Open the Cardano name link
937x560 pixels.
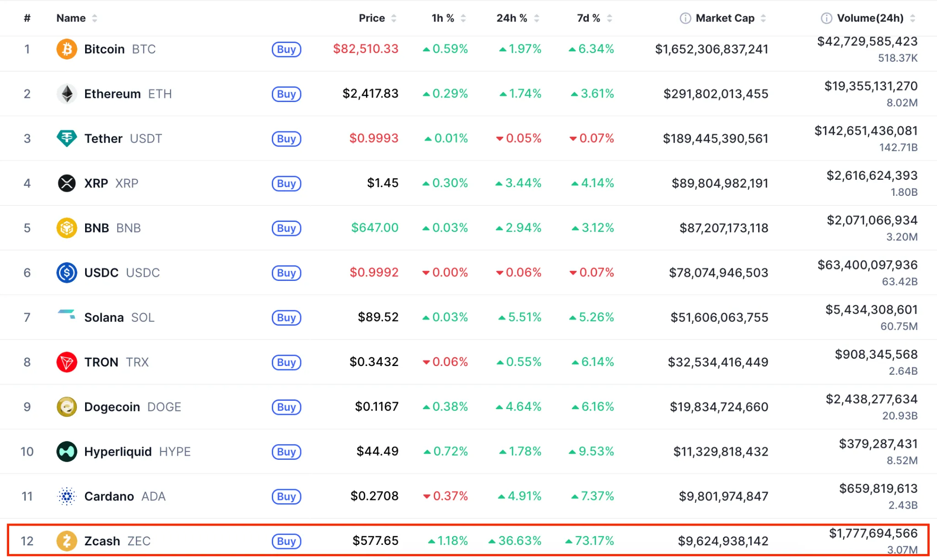point(109,496)
